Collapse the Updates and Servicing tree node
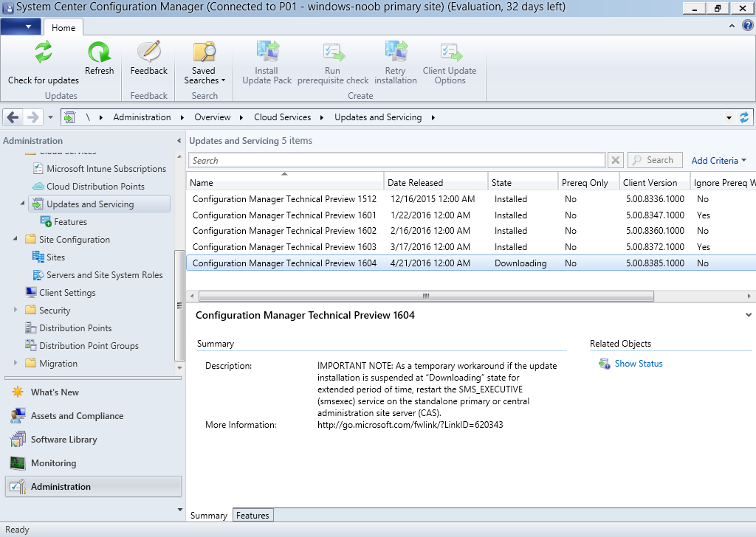 [22, 204]
